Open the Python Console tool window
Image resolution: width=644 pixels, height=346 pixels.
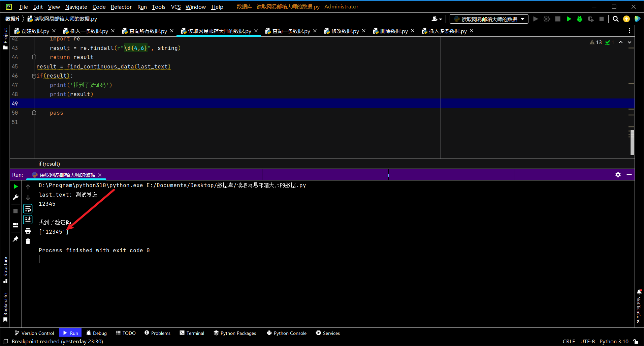click(x=286, y=333)
